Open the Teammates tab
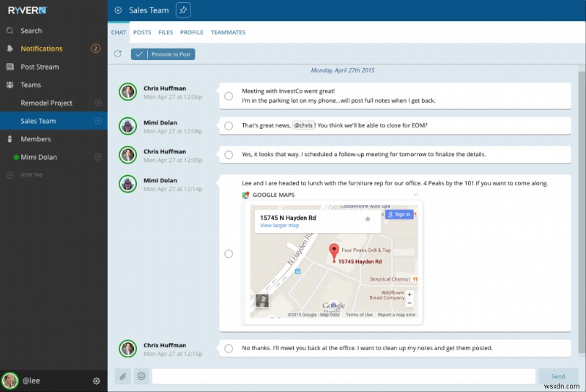 228,32
